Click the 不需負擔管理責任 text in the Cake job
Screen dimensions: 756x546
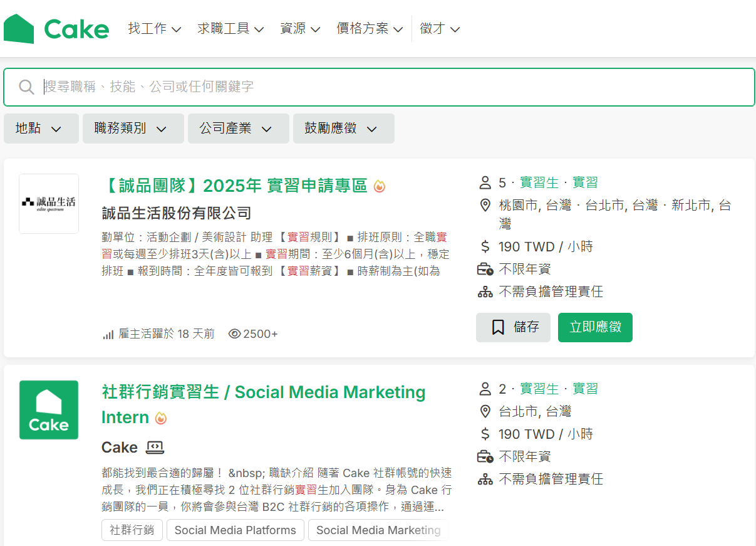pos(551,479)
